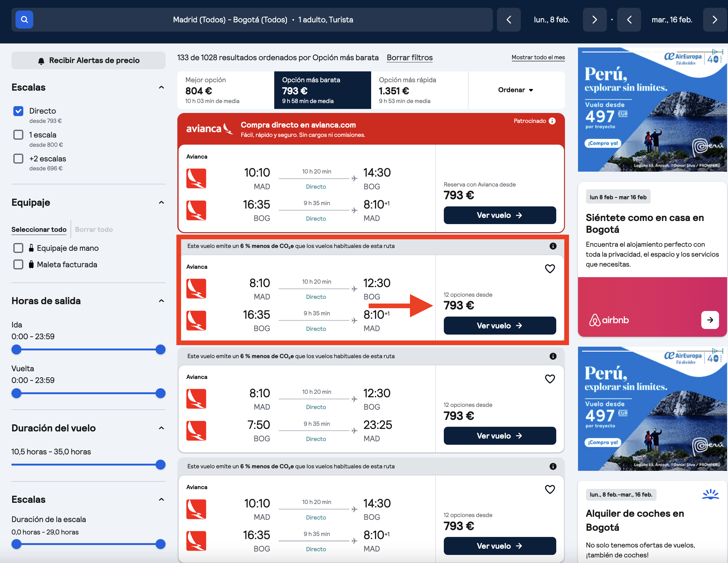Viewport: 728px width, 563px height.
Task: Click the hand luggage bag icon
Action: tap(31, 248)
